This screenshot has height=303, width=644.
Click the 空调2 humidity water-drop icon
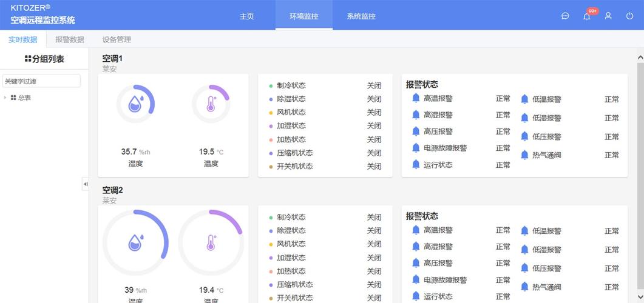tap(135, 243)
